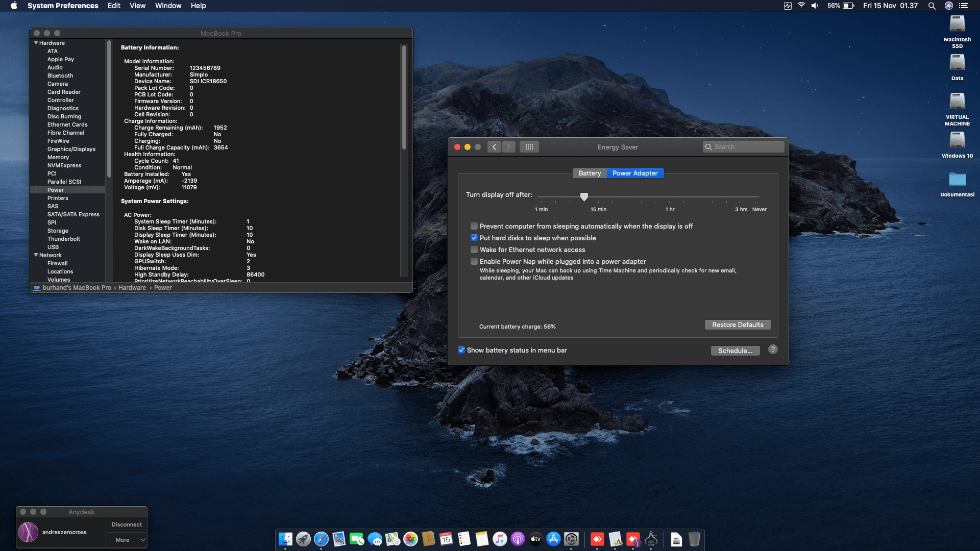Disable Put hard disks to sleep when possible
The height and width of the screenshot is (551, 980).
[x=474, y=238]
